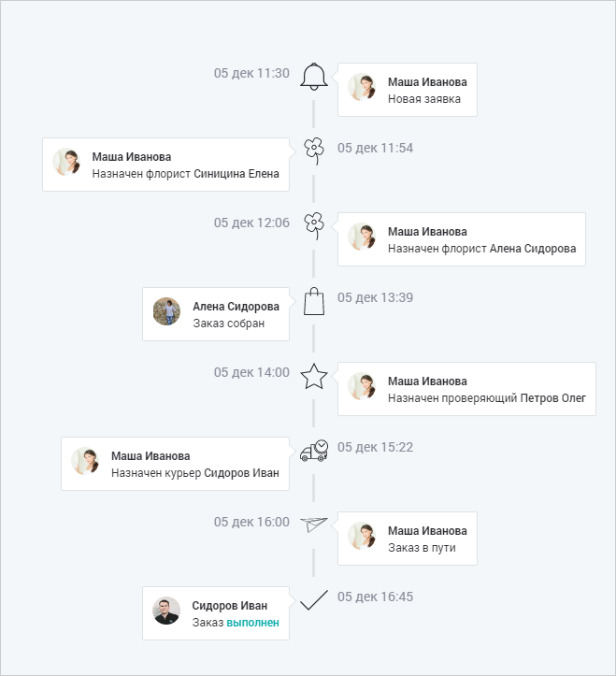The image size is (616, 676).
Task: Click the star icon at 14:00
Action: (314, 376)
